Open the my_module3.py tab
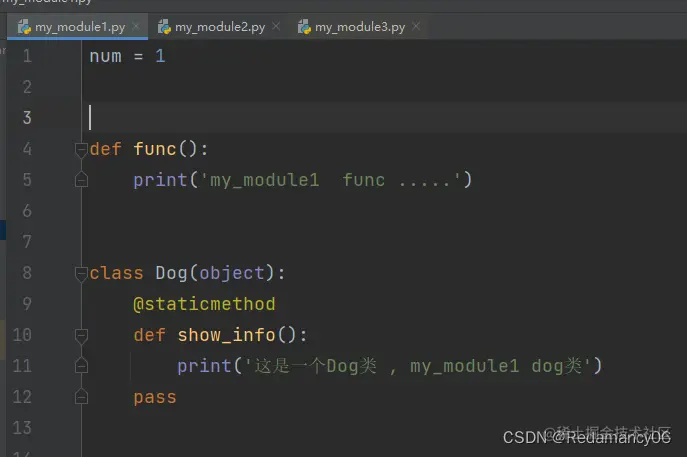687x457 pixels. pos(360,27)
